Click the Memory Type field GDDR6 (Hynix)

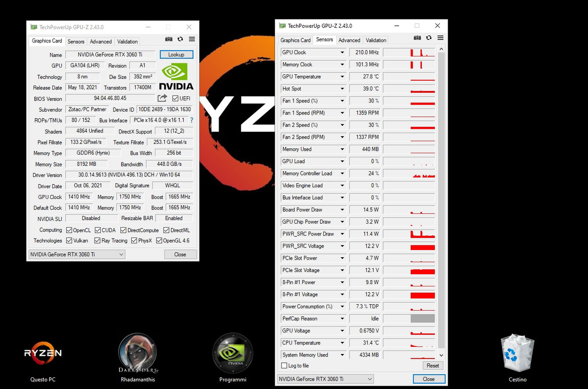click(x=93, y=153)
